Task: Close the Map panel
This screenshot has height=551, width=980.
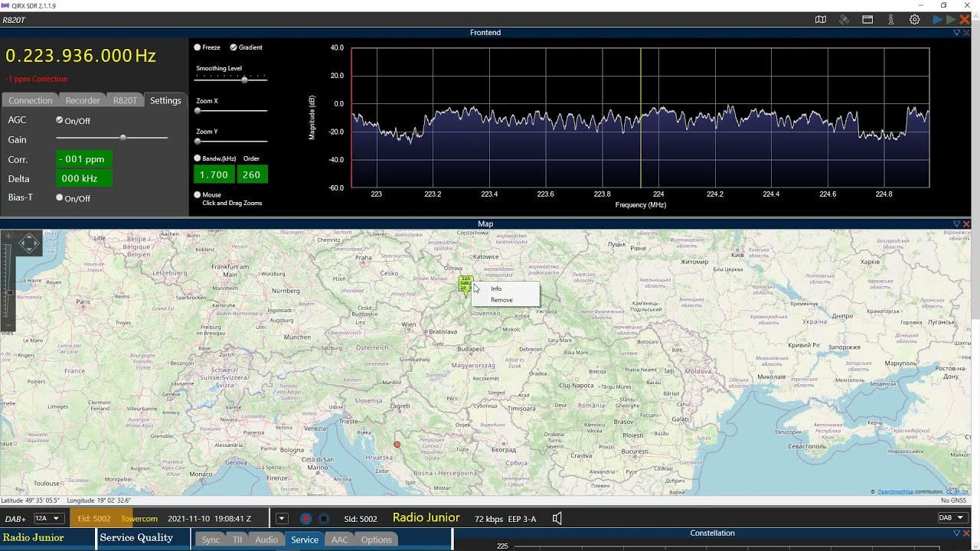Action: pyautogui.click(x=966, y=223)
